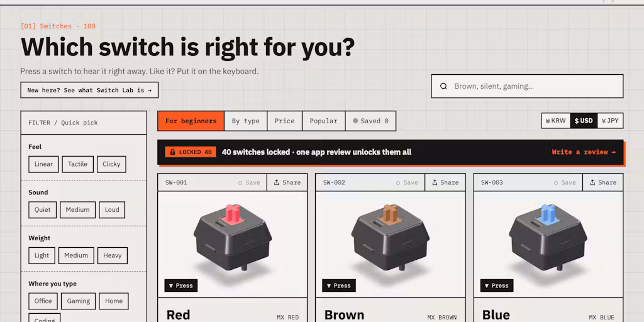Click the SW-001 label
The image size is (644, 322).
(176, 182)
